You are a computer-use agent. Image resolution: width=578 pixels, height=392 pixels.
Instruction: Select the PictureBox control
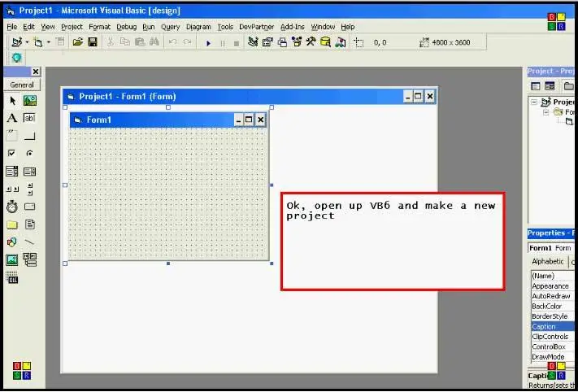click(x=30, y=100)
